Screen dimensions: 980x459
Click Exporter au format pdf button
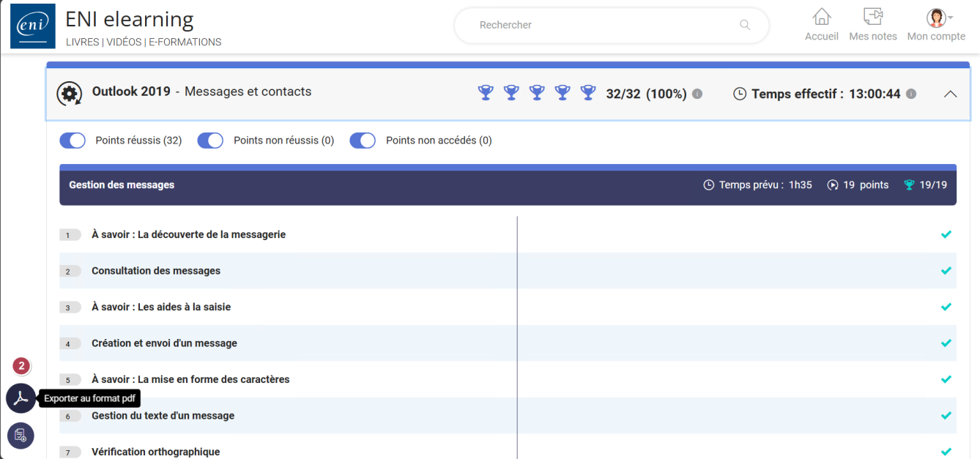(21, 398)
